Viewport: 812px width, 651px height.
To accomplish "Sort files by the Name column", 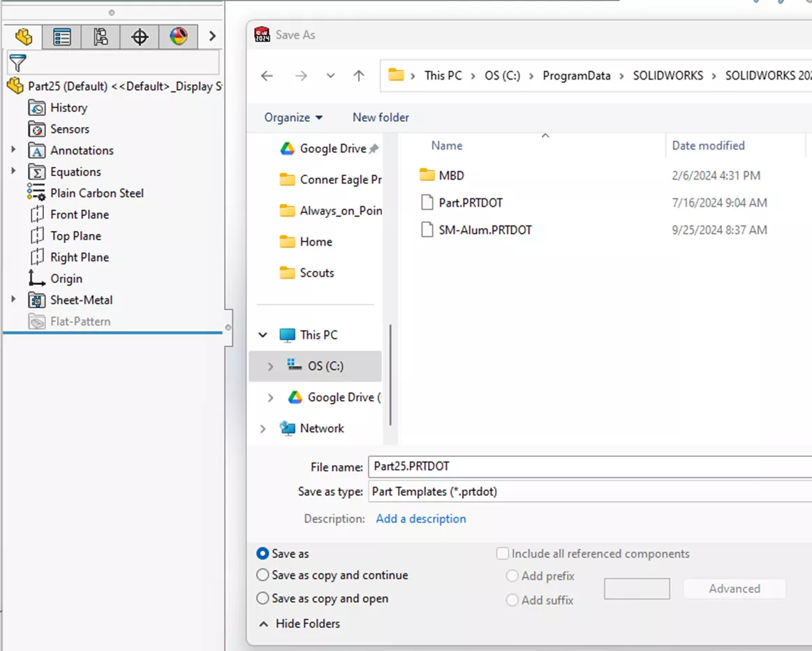I will click(x=447, y=145).
